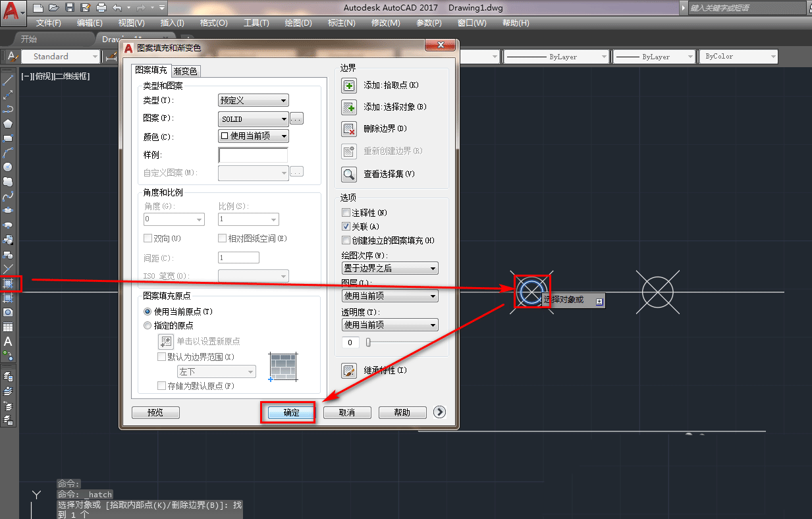The width and height of the screenshot is (812, 519).
Task: Select the Revision Cloud tool
Action: point(8,182)
